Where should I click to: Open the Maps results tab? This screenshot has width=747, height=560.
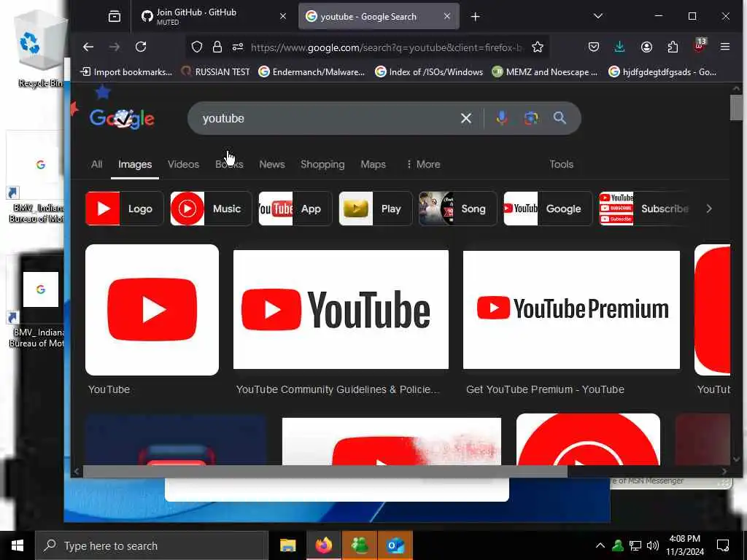coord(373,164)
